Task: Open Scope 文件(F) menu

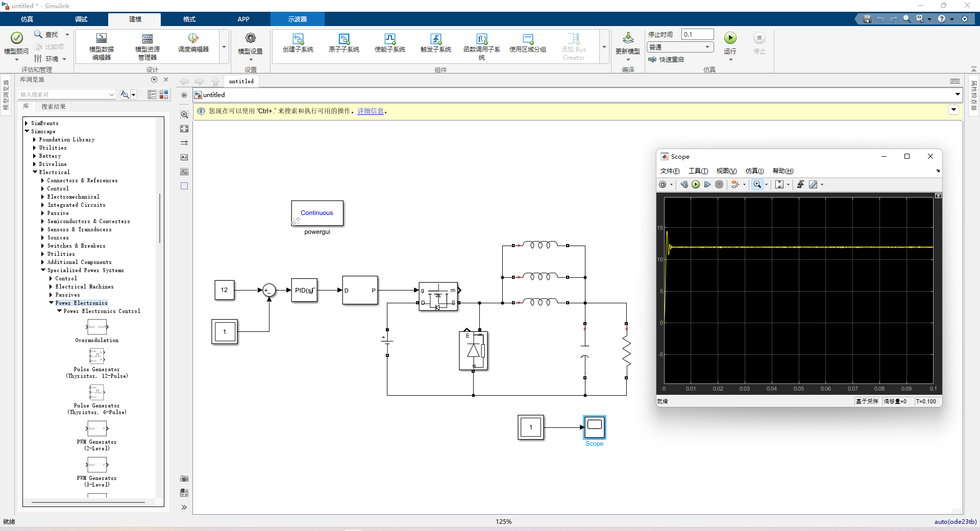Action: (670, 171)
